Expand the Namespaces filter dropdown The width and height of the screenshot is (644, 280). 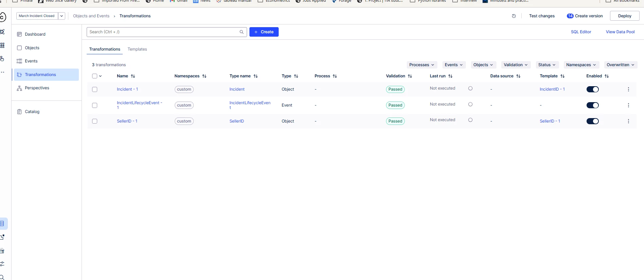(x=581, y=65)
